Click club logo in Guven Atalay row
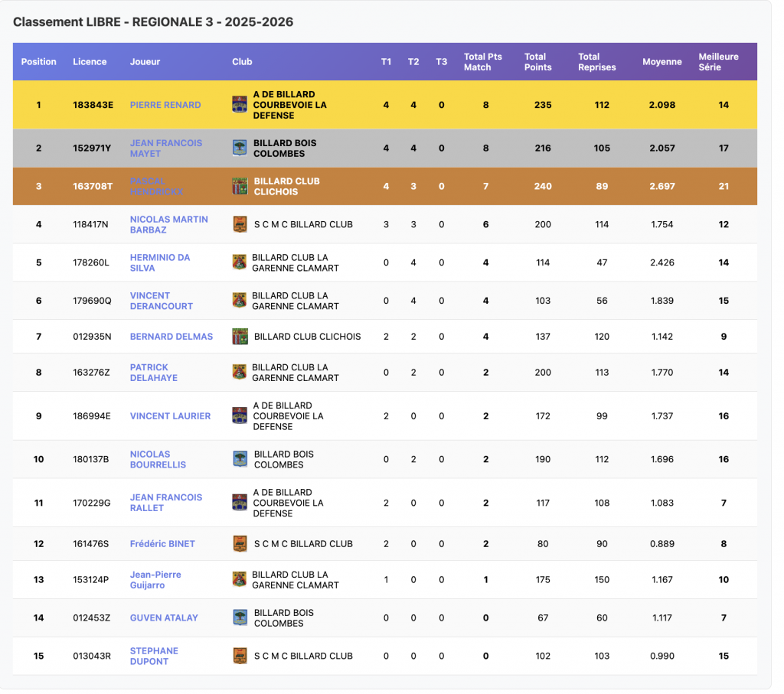Viewport: 784px width, 694px height. coord(240,617)
